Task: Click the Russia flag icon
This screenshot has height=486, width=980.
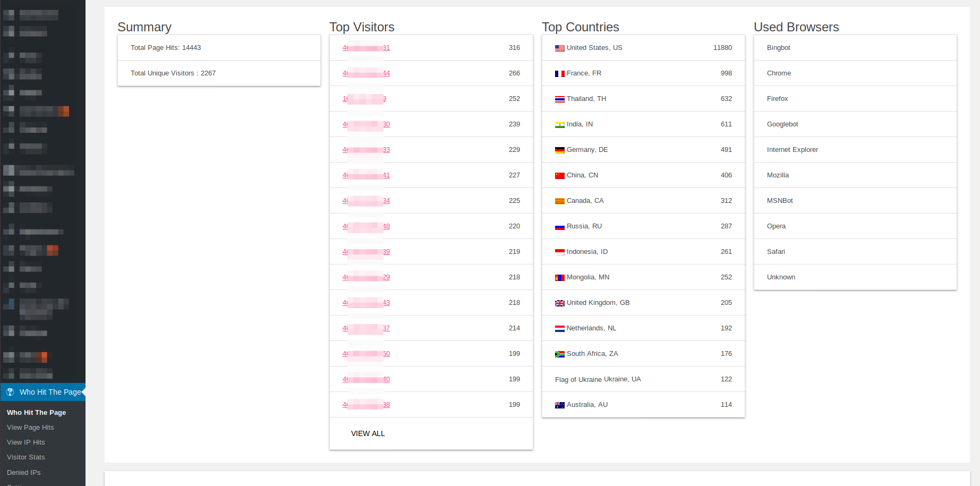Action: click(560, 227)
